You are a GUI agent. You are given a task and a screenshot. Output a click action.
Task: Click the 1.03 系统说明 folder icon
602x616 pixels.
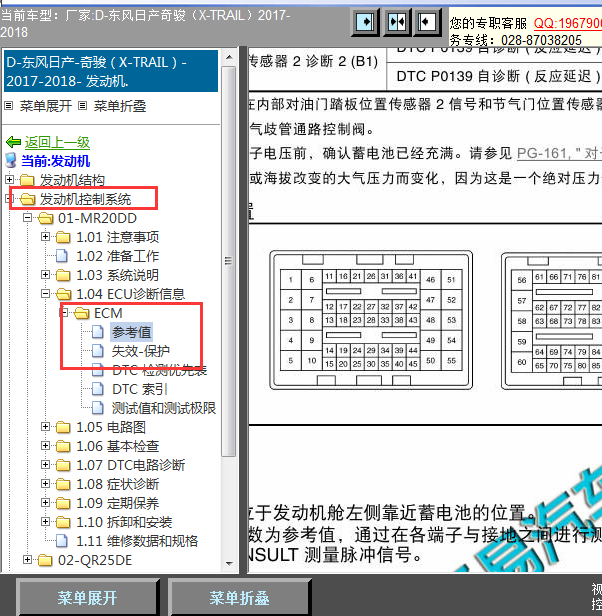pyautogui.click(x=63, y=275)
